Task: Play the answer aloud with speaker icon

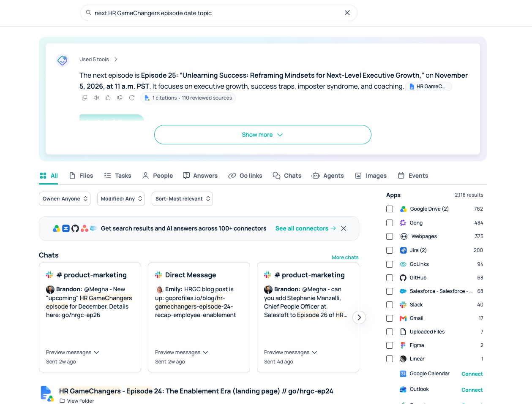Action: (96, 98)
